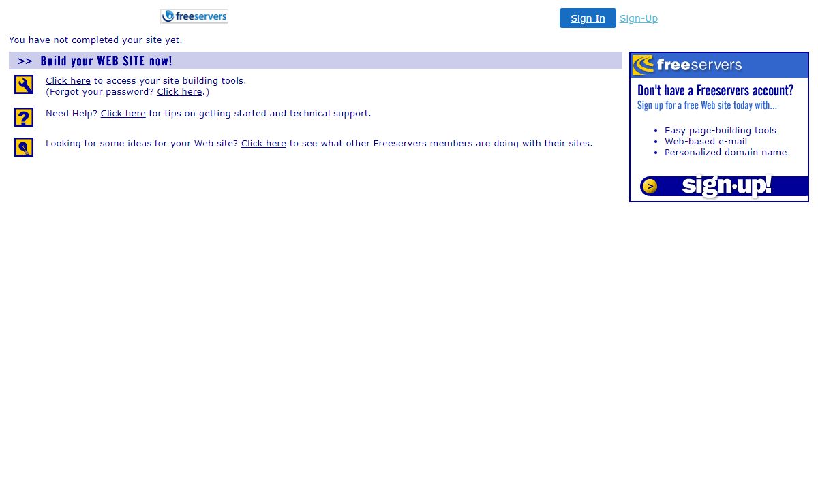Viewport: 818px width, 504px height.
Task: Open the Sign-Up link
Action: (x=639, y=18)
